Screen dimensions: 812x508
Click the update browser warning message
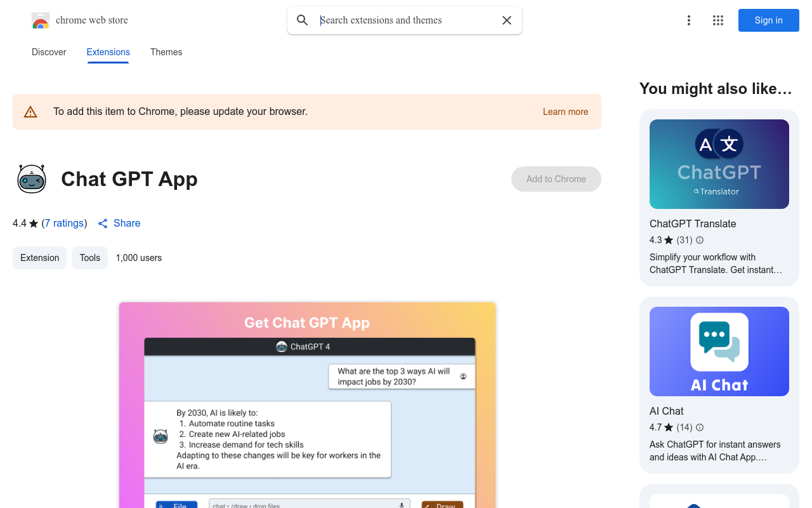[180, 112]
